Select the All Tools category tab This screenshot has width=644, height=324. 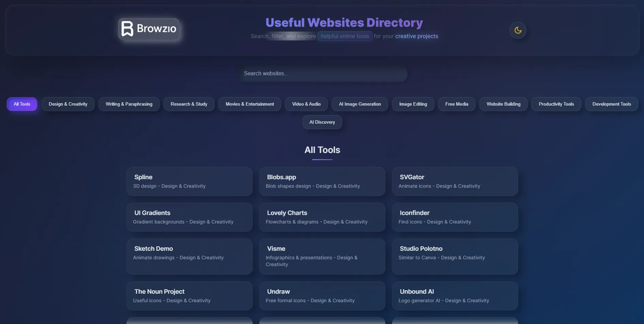[x=22, y=104]
